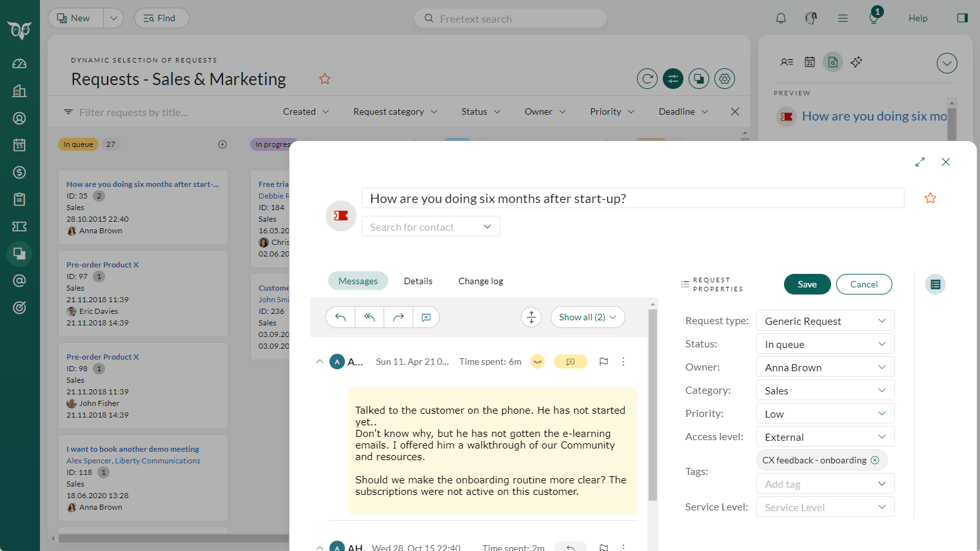Select the Forward arrow icon
The image size is (980, 551).
pos(398,316)
